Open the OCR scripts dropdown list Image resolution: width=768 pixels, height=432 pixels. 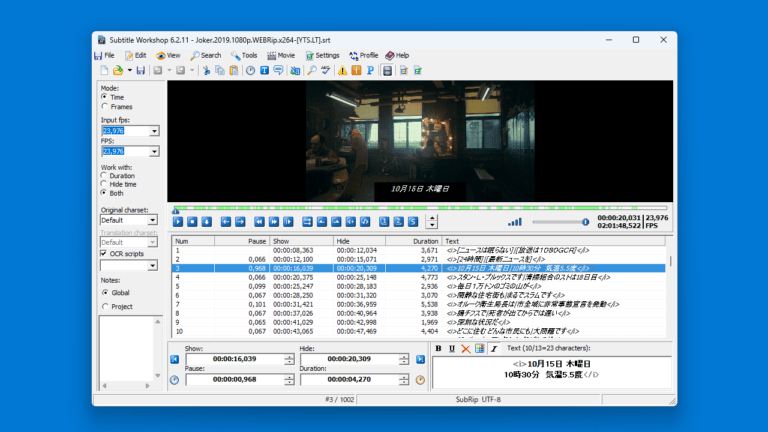point(152,265)
